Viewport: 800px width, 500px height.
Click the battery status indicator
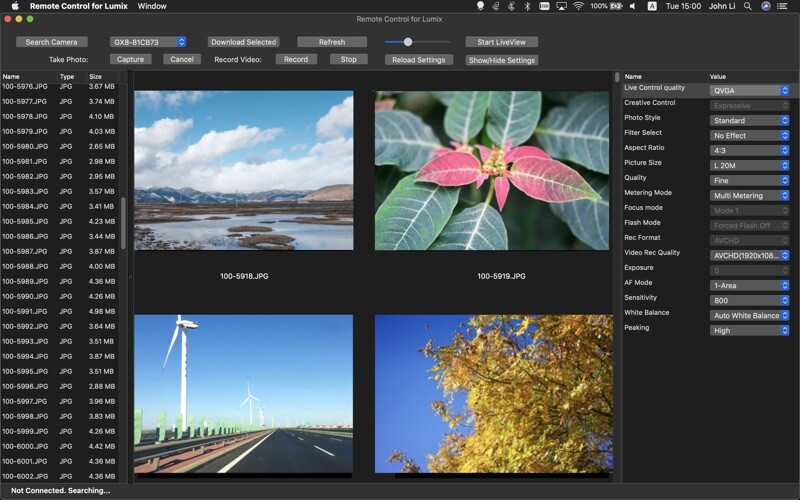click(607, 6)
